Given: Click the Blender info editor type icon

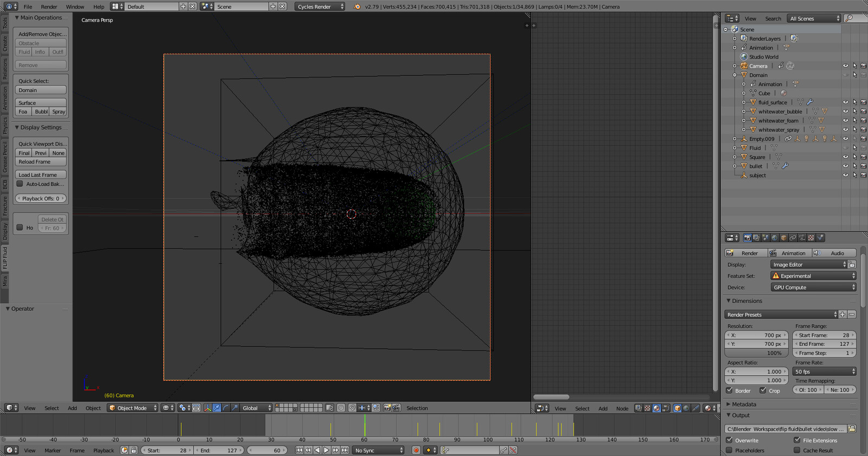Looking at the screenshot, I should click(11, 7).
